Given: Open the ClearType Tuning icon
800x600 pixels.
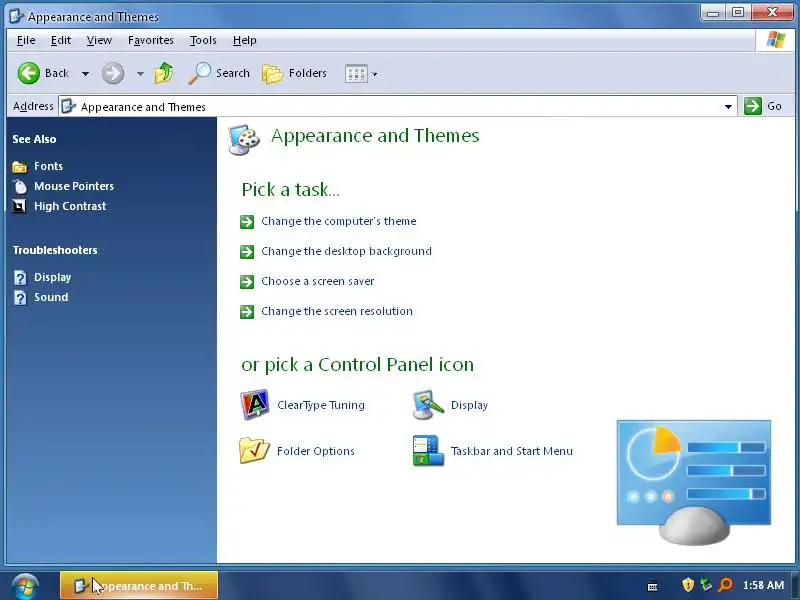Looking at the screenshot, I should pyautogui.click(x=255, y=405).
